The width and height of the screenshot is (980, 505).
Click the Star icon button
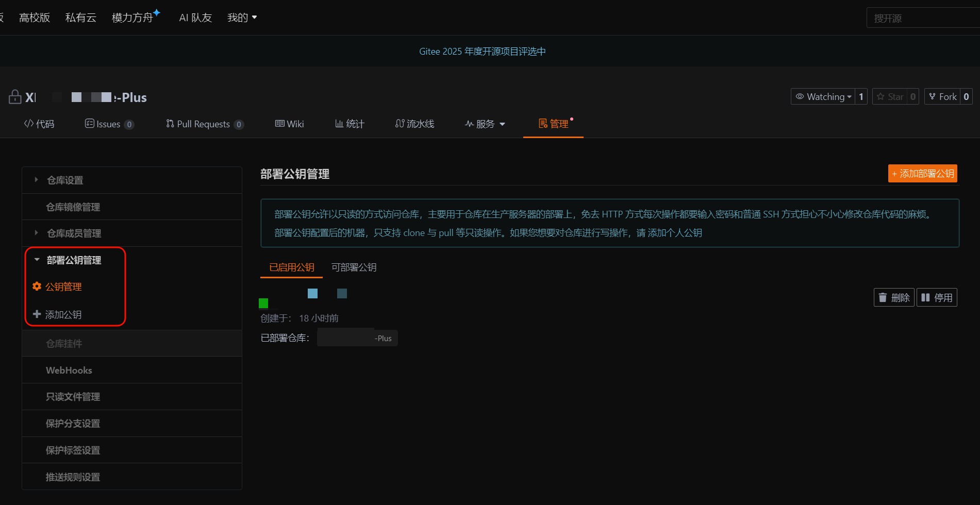(889, 96)
